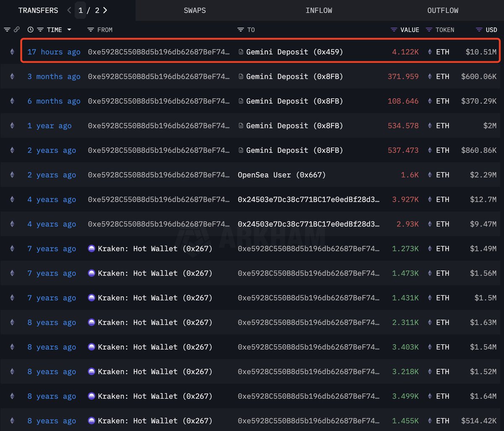The image size is (504, 431).
Task: Open the FROM column filter
Action: pos(90,30)
